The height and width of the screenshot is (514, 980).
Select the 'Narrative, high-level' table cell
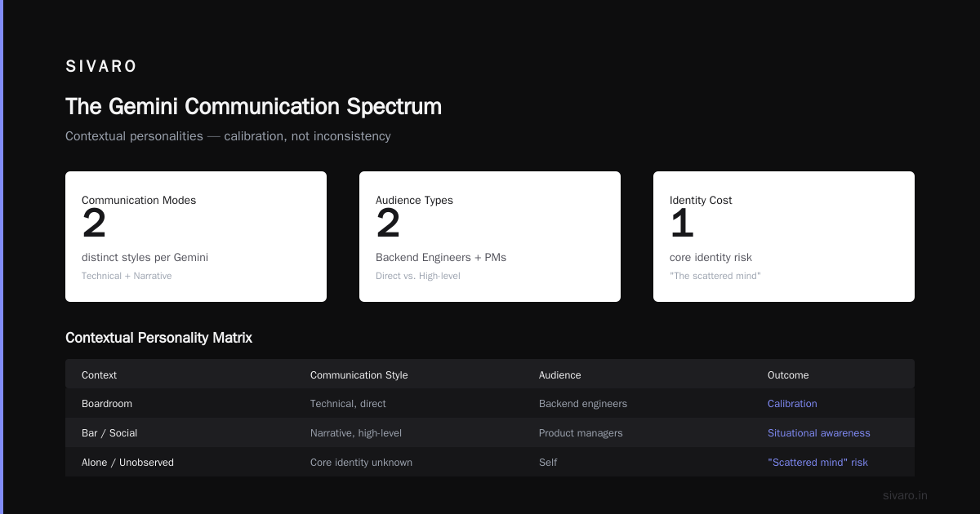click(356, 433)
